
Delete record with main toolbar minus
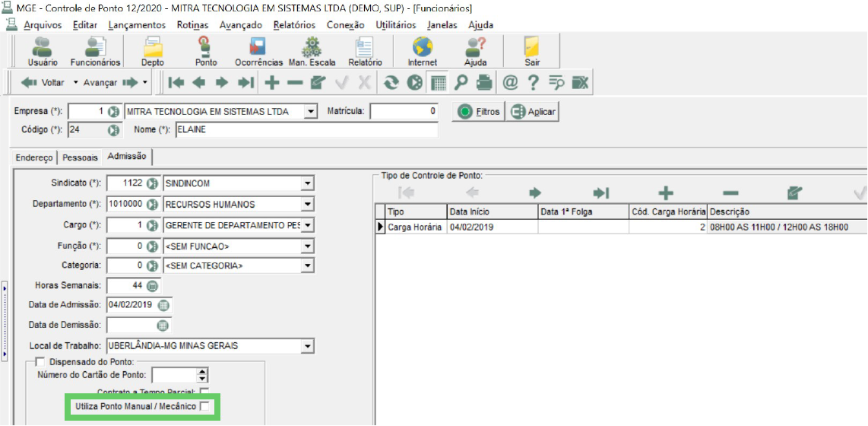click(294, 83)
